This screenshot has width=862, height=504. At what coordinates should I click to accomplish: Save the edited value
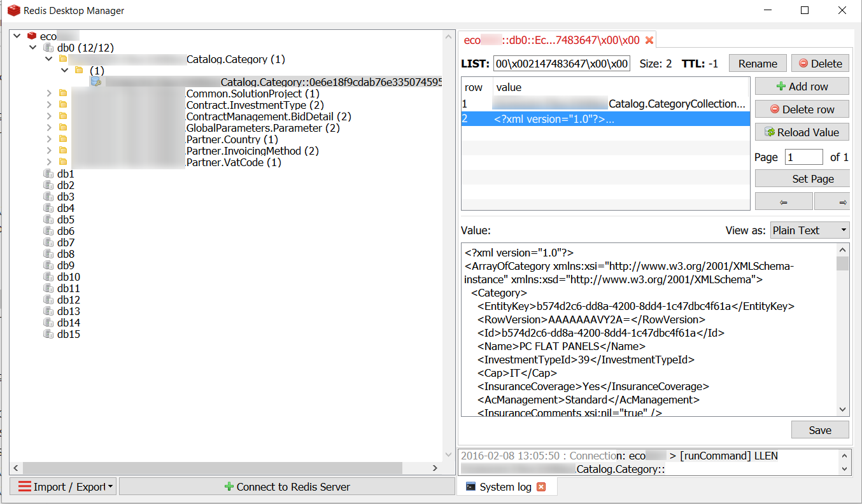point(820,430)
